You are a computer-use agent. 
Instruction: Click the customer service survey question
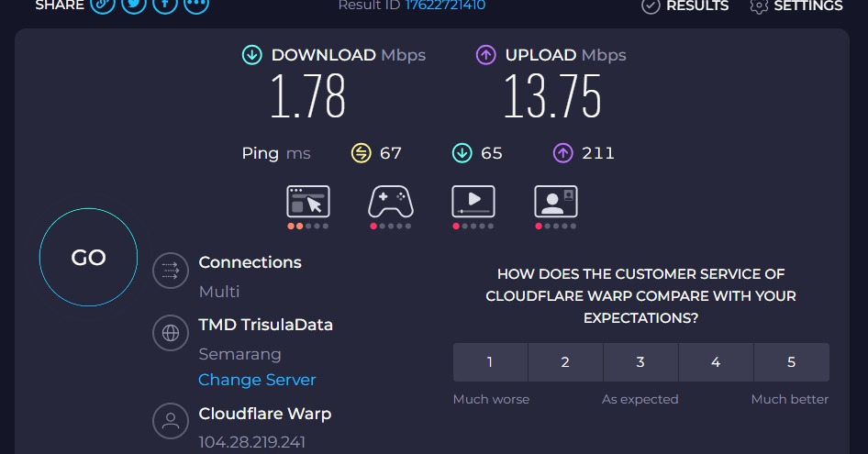(x=641, y=295)
